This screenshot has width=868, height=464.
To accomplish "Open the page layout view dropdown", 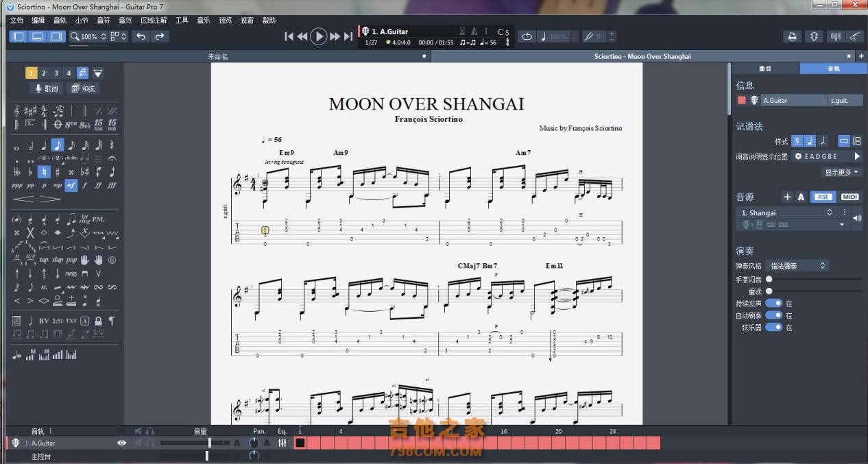I will (x=119, y=36).
